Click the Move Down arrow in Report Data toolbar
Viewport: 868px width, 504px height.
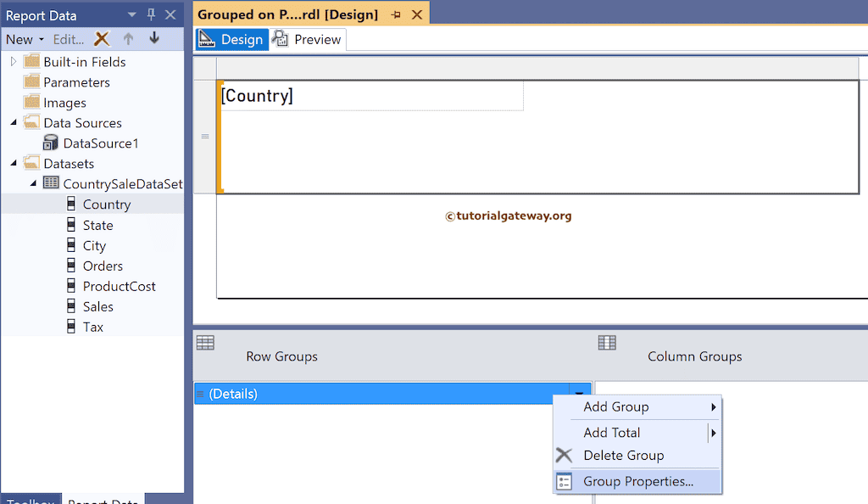[154, 38]
